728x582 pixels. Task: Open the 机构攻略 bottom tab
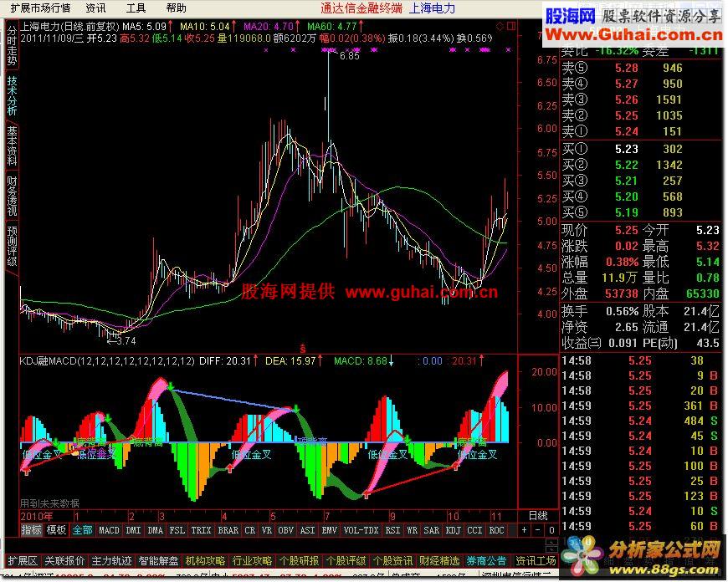[206, 560]
